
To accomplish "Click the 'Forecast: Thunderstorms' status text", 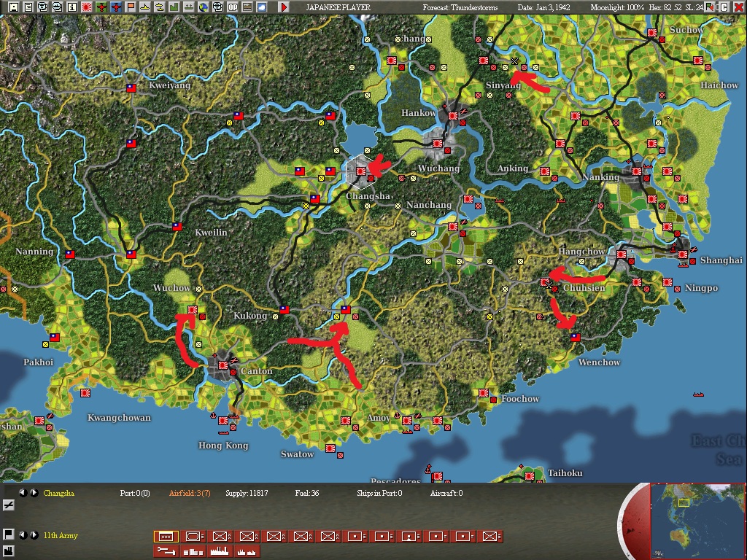I will (x=460, y=7).
